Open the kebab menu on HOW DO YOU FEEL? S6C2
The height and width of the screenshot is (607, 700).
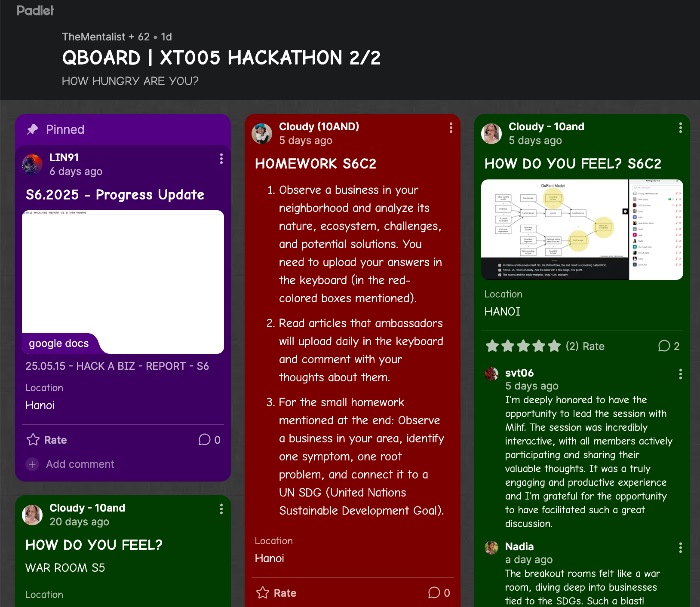tap(680, 128)
